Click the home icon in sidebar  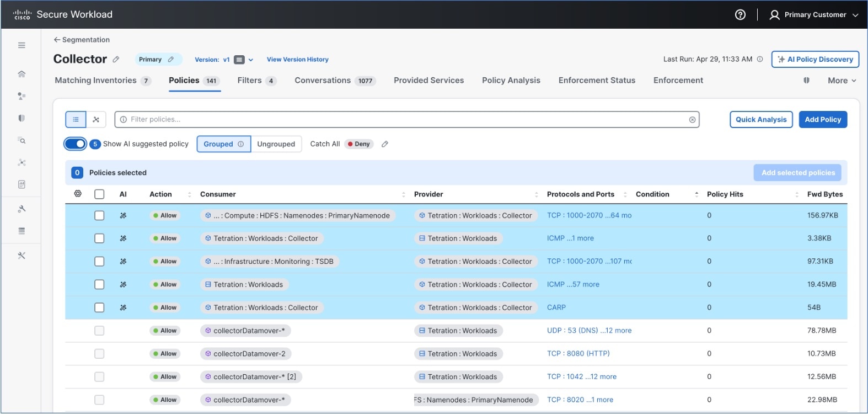tap(22, 74)
